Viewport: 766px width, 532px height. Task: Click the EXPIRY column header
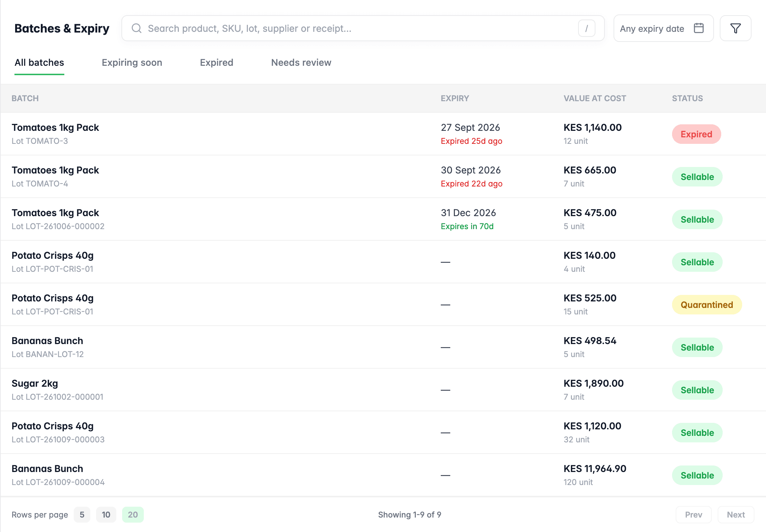click(x=455, y=98)
